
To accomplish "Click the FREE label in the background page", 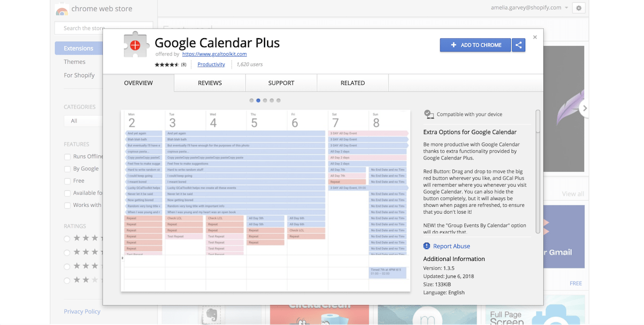I will pyautogui.click(x=576, y=284).
